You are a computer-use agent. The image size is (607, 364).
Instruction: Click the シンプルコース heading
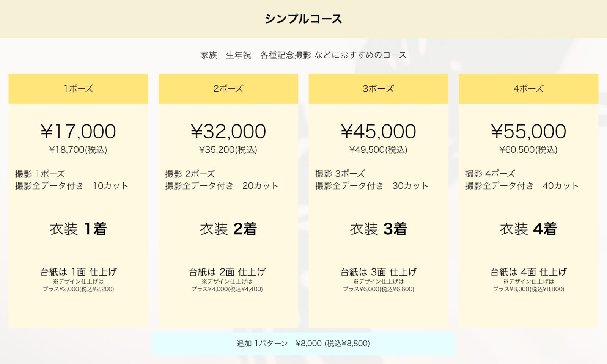(303, 19)
